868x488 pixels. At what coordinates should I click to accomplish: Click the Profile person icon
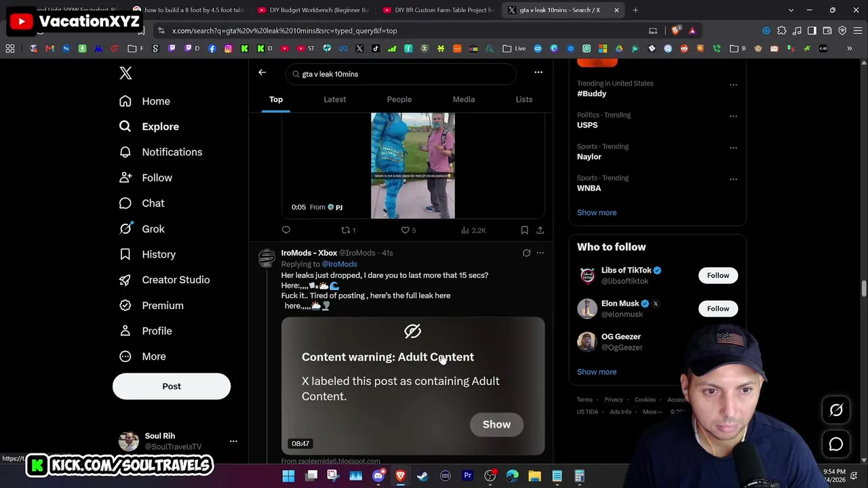click(x=125, y=331)
